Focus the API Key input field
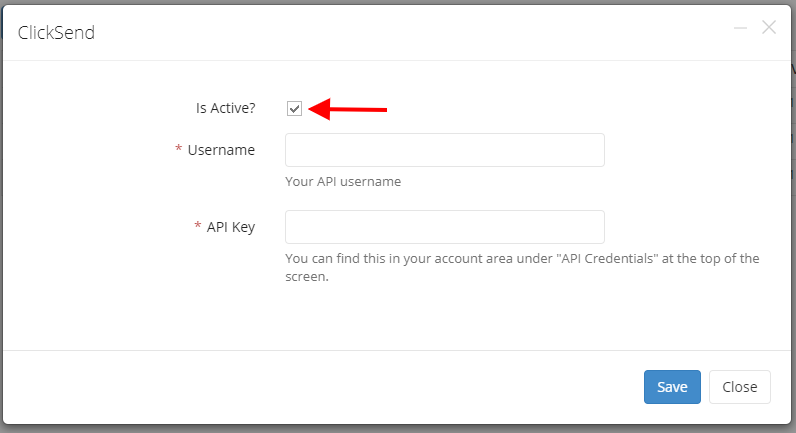The height and width of the screenshot is (433, 796). [445, 227]
